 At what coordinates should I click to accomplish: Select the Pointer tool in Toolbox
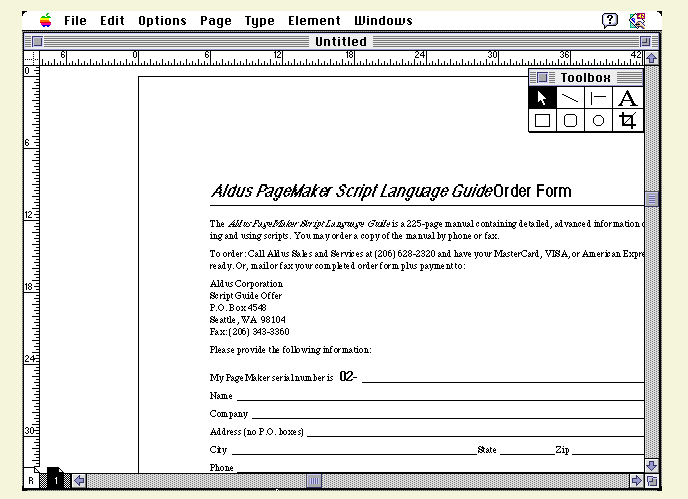click(542, 98)
